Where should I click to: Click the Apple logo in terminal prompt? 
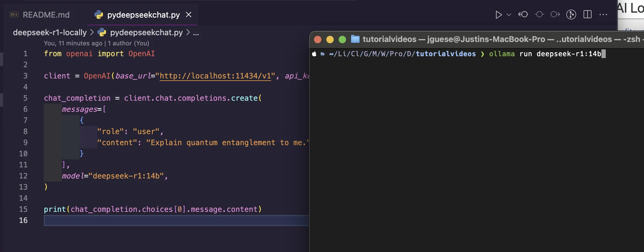pyautogui.click(x=314, y=54)
